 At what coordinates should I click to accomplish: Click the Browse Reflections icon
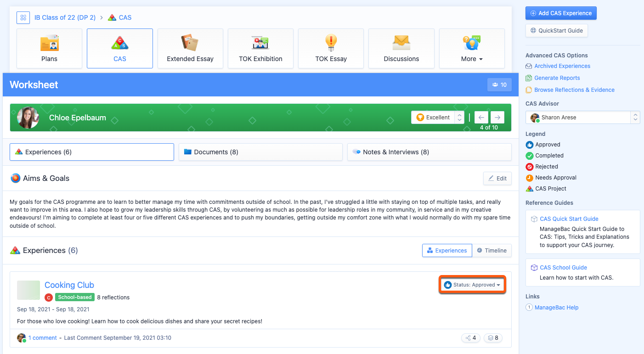pos(529,90)
